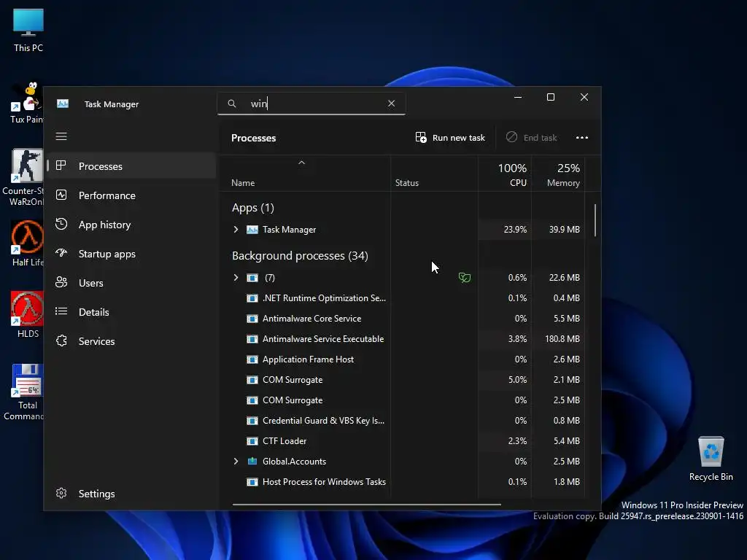Open This PC desktop icon
This screenshot has height=560, width=747.
tap(28, 31)
